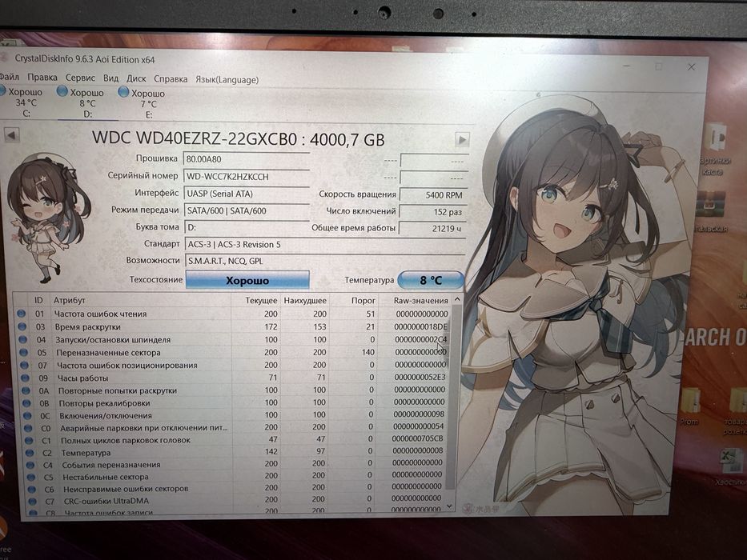
Task: Open the Правка menu
Action: (x=42, y=77)
